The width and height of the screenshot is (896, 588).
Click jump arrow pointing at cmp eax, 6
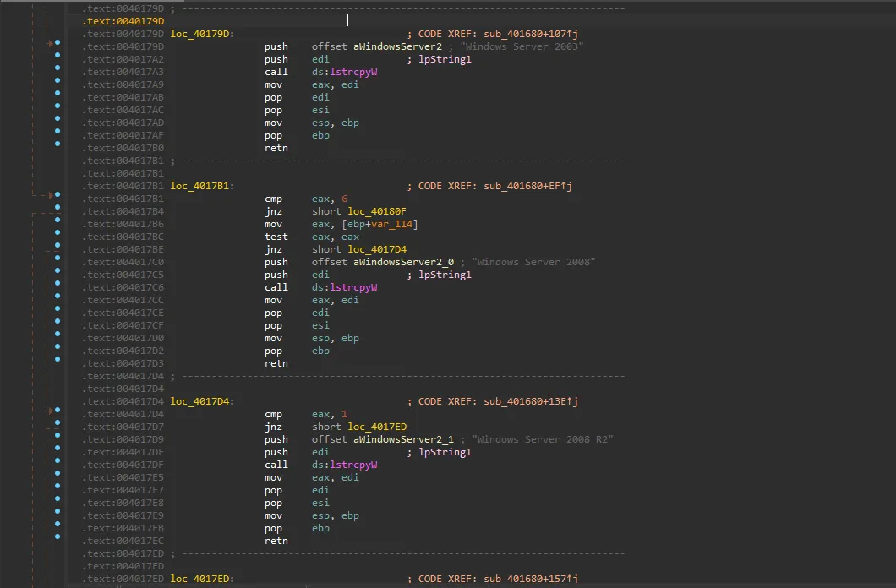50,194
